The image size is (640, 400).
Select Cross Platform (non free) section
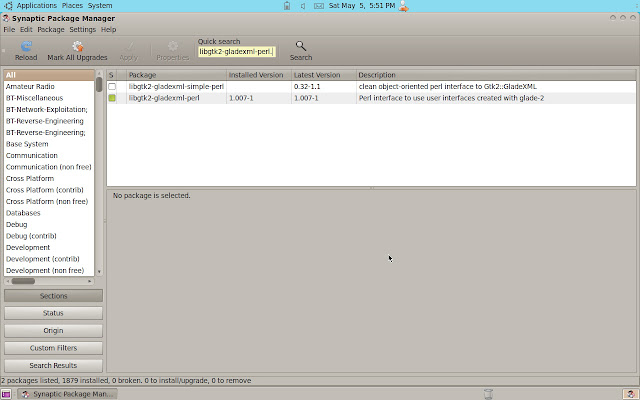(49, 201)
